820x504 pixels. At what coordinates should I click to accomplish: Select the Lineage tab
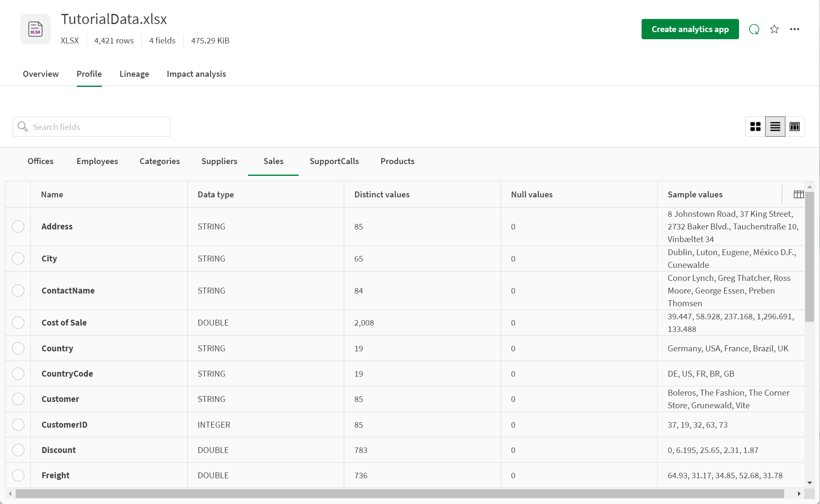pos(134,74)
